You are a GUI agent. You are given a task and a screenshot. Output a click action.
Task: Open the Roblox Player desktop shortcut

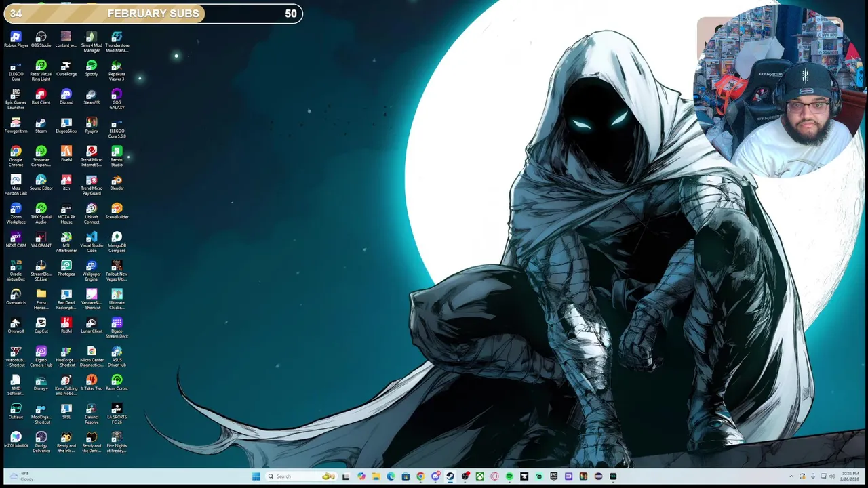pyautogui.click(x=16, y=39)
